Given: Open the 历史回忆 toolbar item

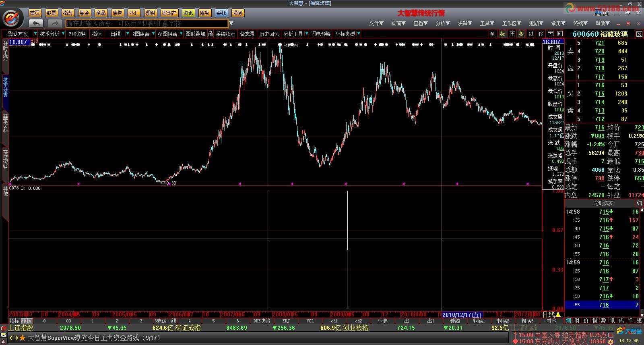Looking at the screenshot, I should coord(269,34).
